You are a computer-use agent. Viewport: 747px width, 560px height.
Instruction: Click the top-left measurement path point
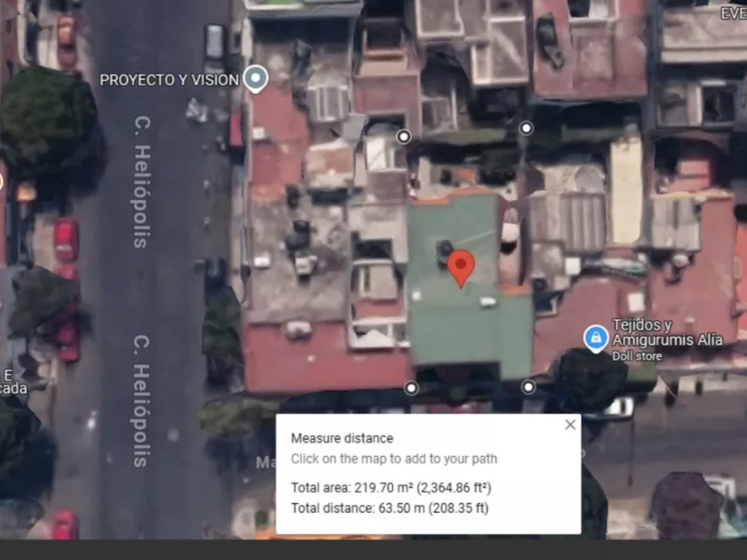tap(404, 136)
